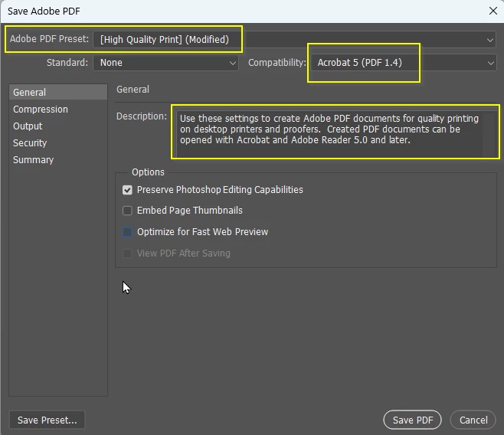This screenshot has height=435, width=504.
Task: Click the 'Save Adobe PDF' dialog title
Action: click(44, 11)
